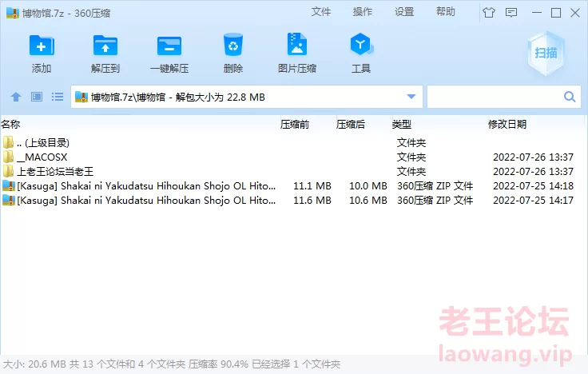Click the search magnifier icon
Viewport: 588px width, 374px height.
(x=570, y=97)
